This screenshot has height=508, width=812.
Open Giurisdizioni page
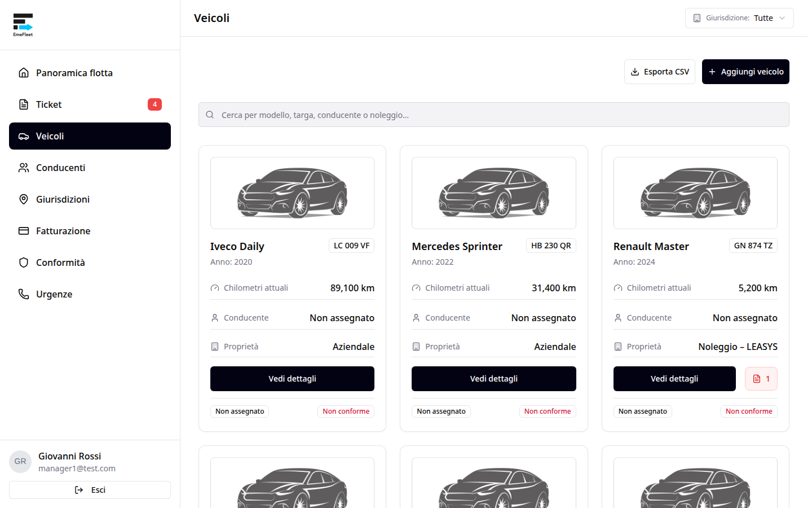click(90, 199)
